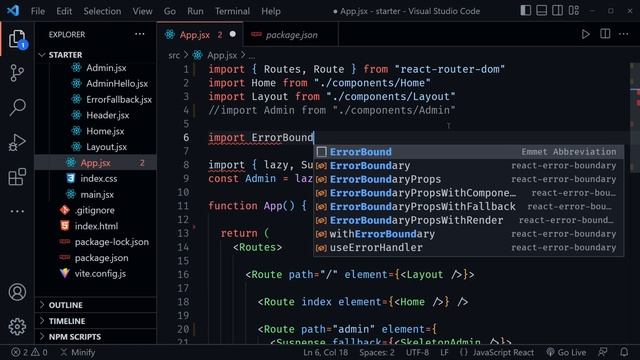This screenshot has width=640, height=360.
Task: Open Layout.jsx file
Action: [106, 147]
